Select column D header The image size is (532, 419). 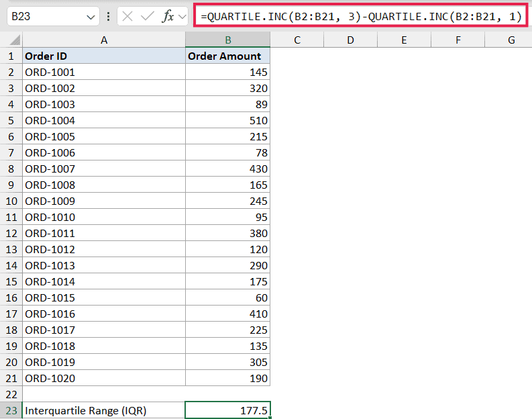pos(350,40)
